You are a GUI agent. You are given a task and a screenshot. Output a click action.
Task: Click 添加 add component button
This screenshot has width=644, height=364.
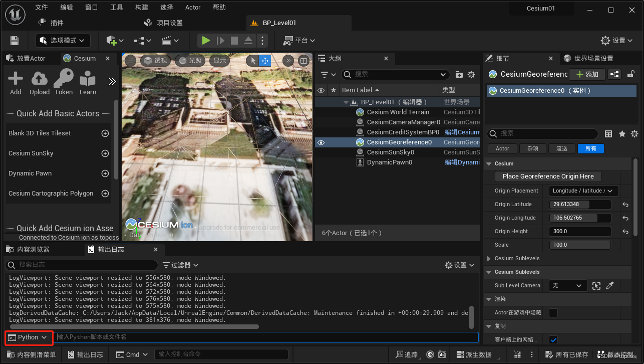coord(587,74)
